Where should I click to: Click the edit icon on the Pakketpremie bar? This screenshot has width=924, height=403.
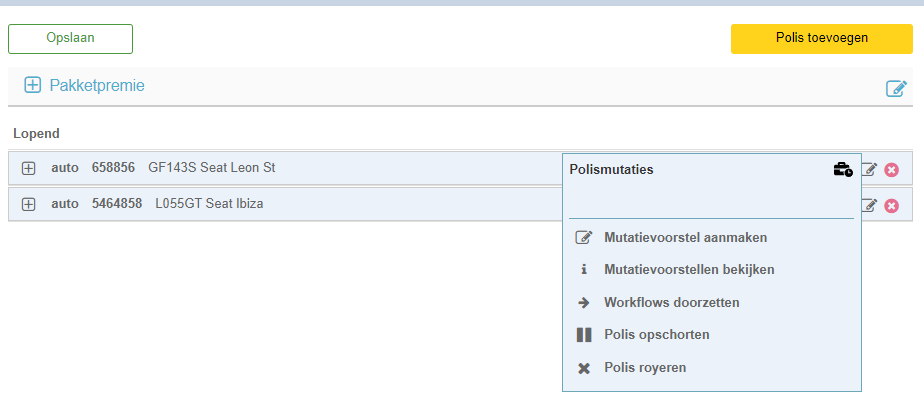coord(896,88)
